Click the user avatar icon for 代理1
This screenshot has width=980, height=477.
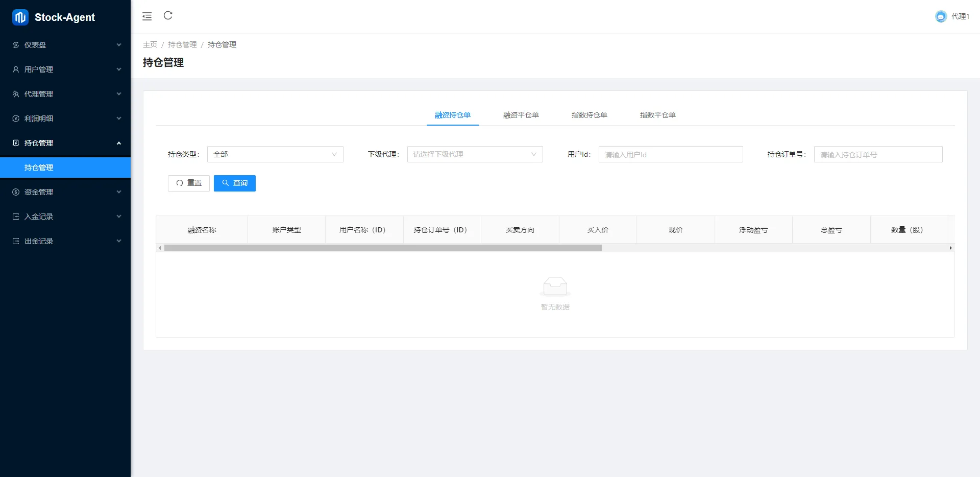pos(940,16)
